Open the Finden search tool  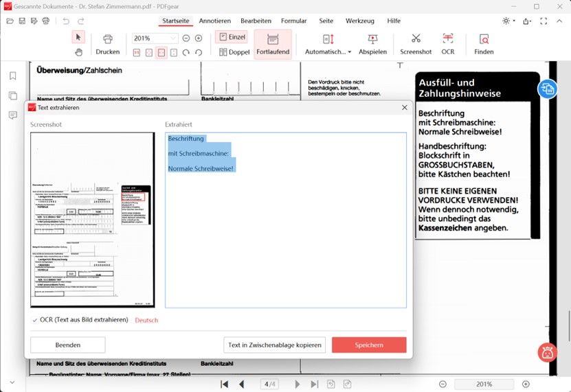[484, 45]
